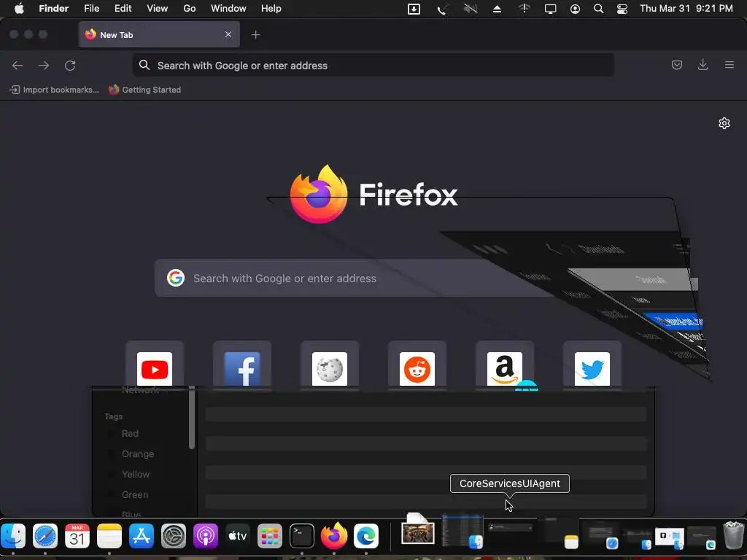This screenshot has width=747, height=560.
Task: Open a new tab with plus button
Action: 256,35
